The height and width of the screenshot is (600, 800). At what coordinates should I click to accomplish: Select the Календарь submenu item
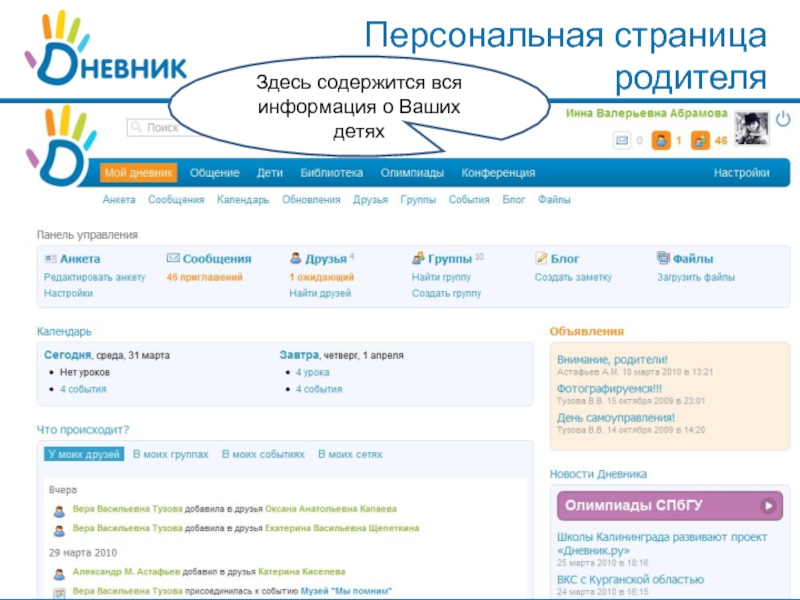coord(243,200)
